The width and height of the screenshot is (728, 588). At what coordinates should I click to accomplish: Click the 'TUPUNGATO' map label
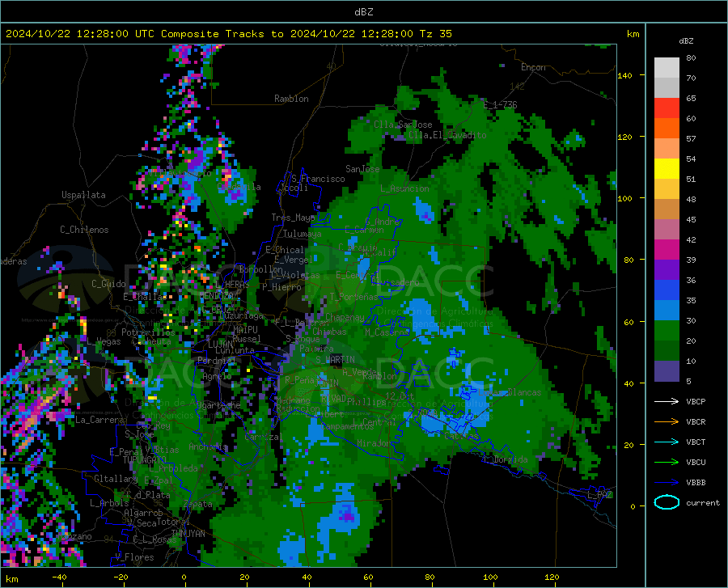point(145,460)
